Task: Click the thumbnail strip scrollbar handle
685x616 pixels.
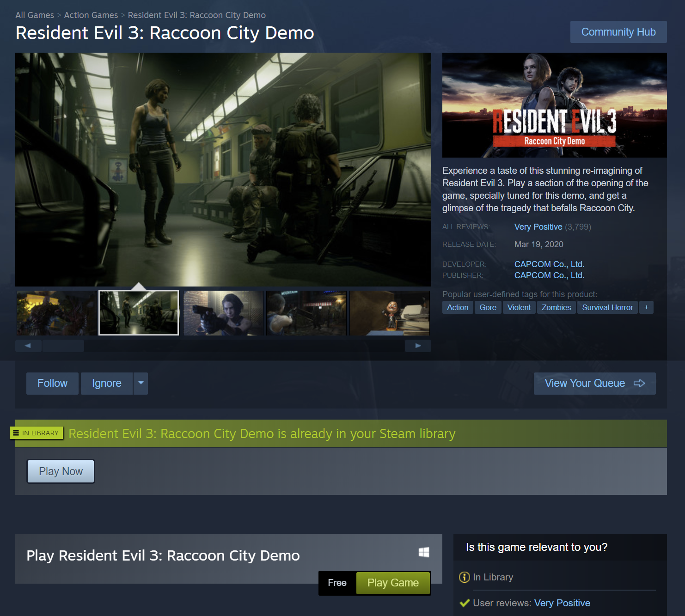Action: pyautogui.click(x=63, y=346)
